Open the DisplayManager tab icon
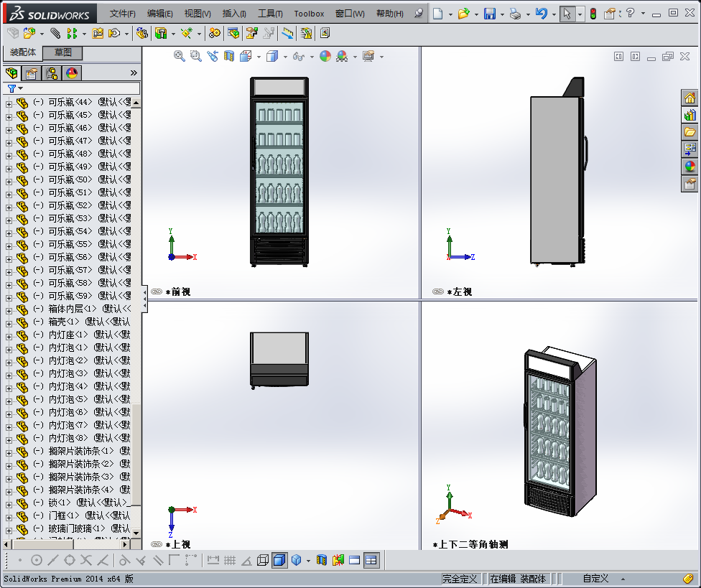Viewport: 701px width, 588px height. pos(72,73)
